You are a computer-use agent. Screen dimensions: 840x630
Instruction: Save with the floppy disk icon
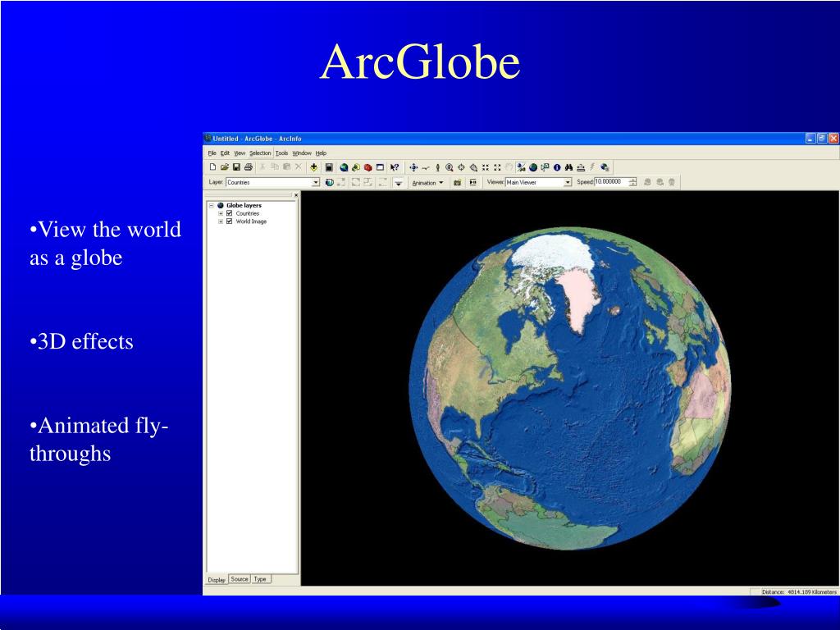236,167
